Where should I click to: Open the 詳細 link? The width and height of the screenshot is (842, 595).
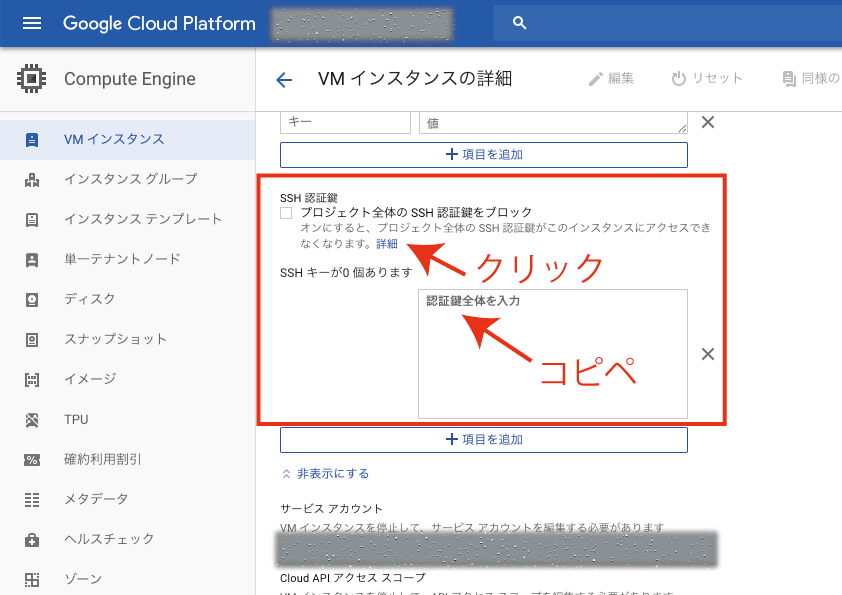click(387, 244)
